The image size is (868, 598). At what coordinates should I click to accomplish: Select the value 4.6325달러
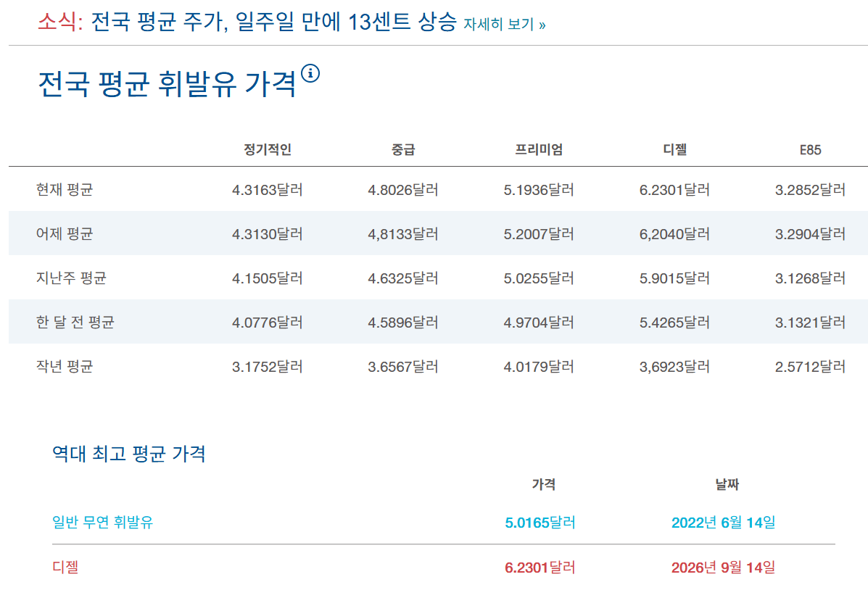[403, 278]
